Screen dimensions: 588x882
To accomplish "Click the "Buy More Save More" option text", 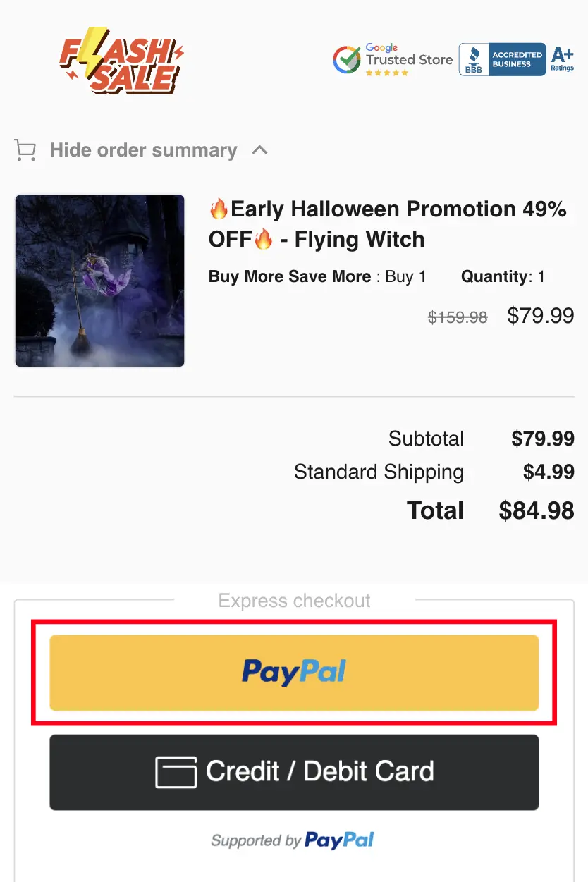I will point(290,276).
